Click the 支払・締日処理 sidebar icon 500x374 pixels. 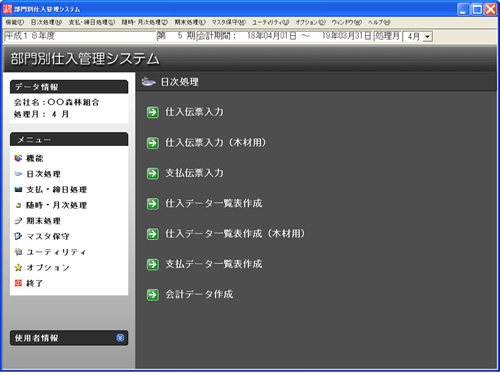tap(18, 189)
